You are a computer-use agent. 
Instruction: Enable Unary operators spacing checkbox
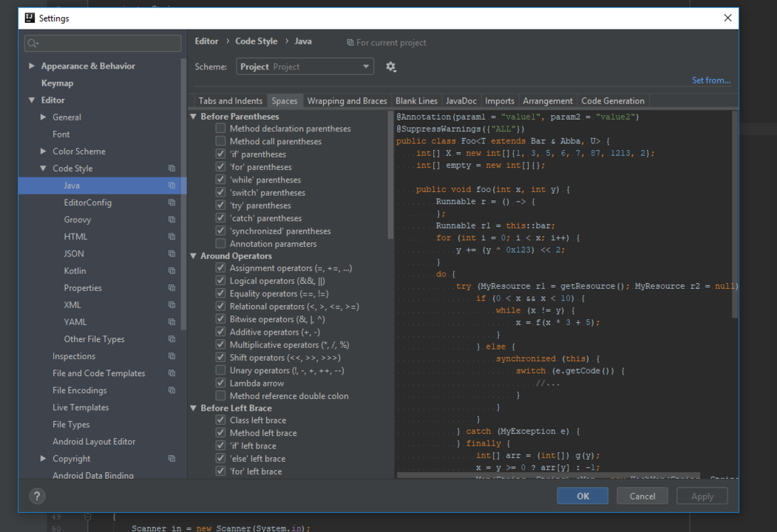[220, 371]
